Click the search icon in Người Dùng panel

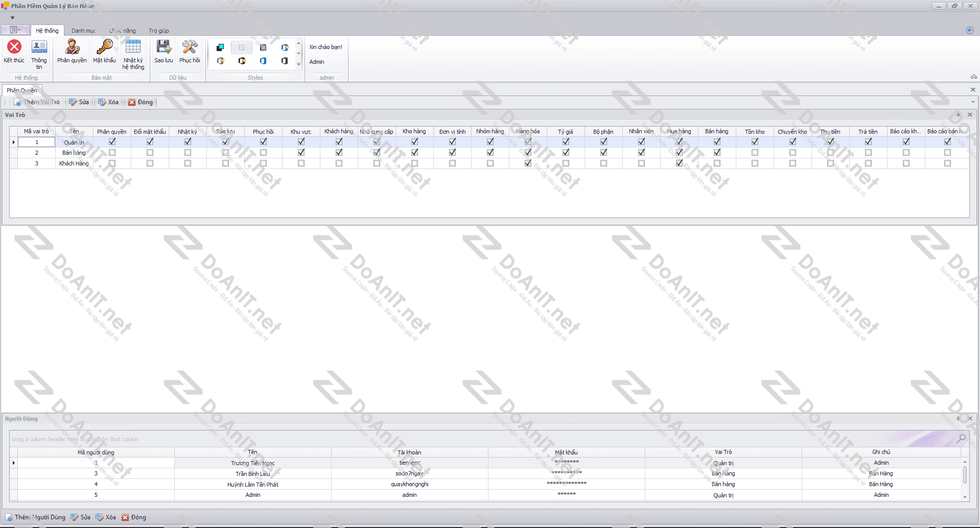point(961,438)
